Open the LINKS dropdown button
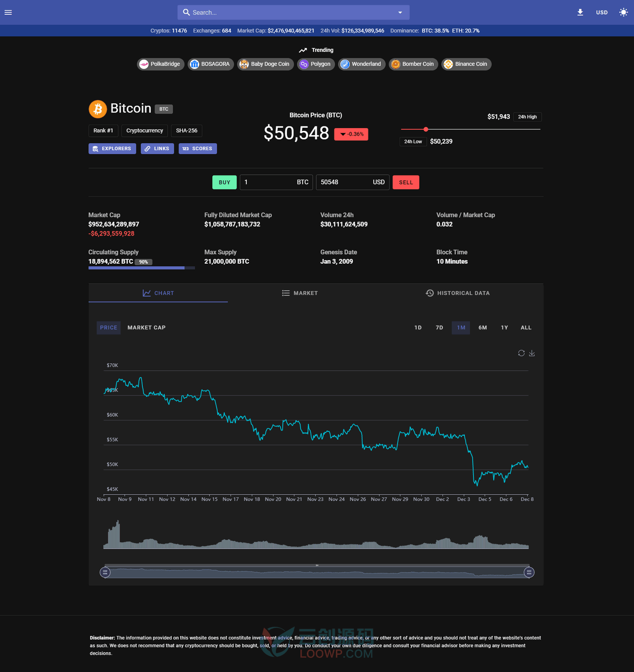Screen dimensions: 634x672 [x=157, y=149]
